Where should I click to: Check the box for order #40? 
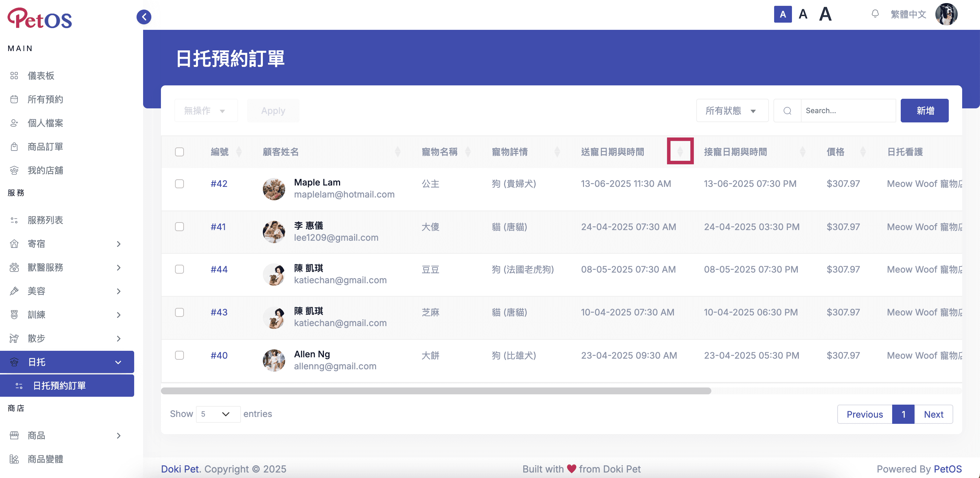pyautogui.click(x=179, y=355)
